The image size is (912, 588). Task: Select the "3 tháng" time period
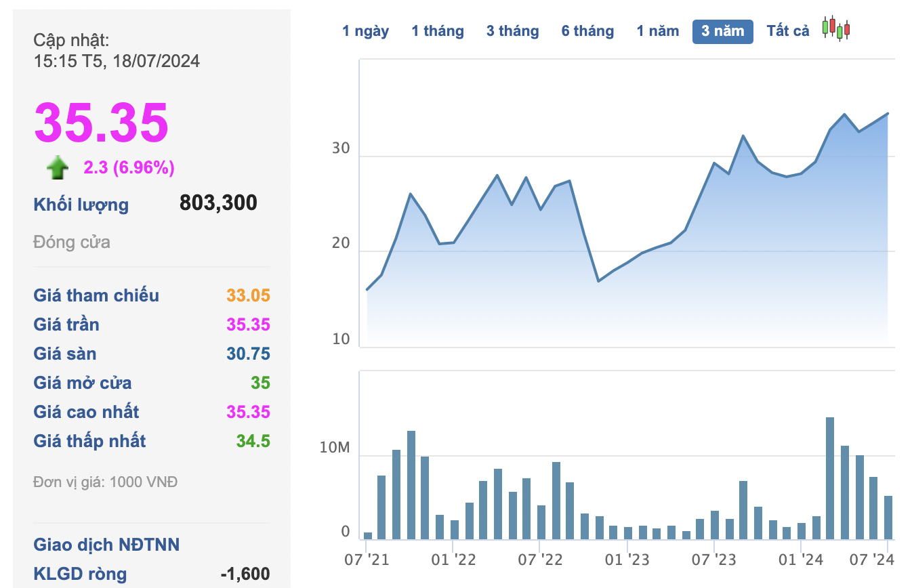point(512,30)
